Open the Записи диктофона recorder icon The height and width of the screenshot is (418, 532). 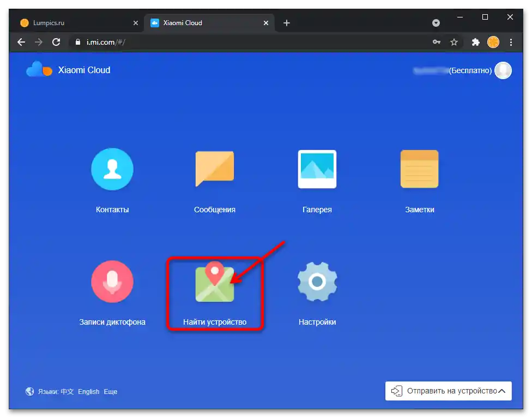[x=112, y=282]
